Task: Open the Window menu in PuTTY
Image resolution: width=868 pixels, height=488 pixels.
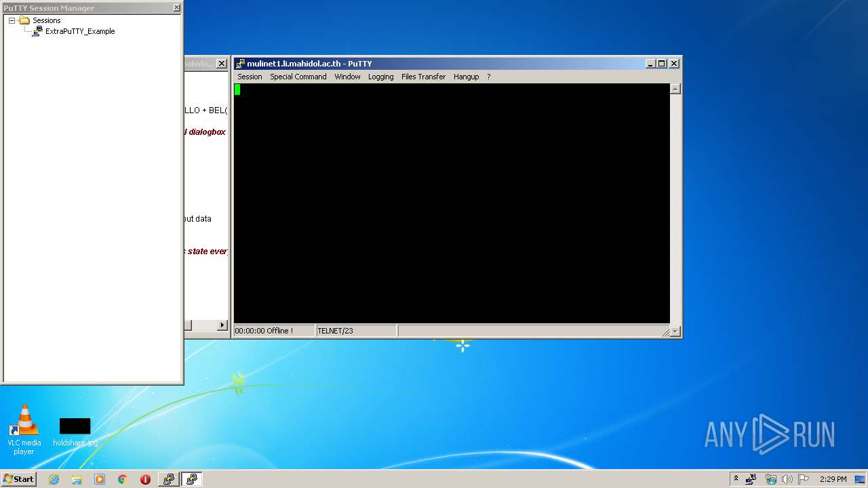Action: tap(347, 77)
